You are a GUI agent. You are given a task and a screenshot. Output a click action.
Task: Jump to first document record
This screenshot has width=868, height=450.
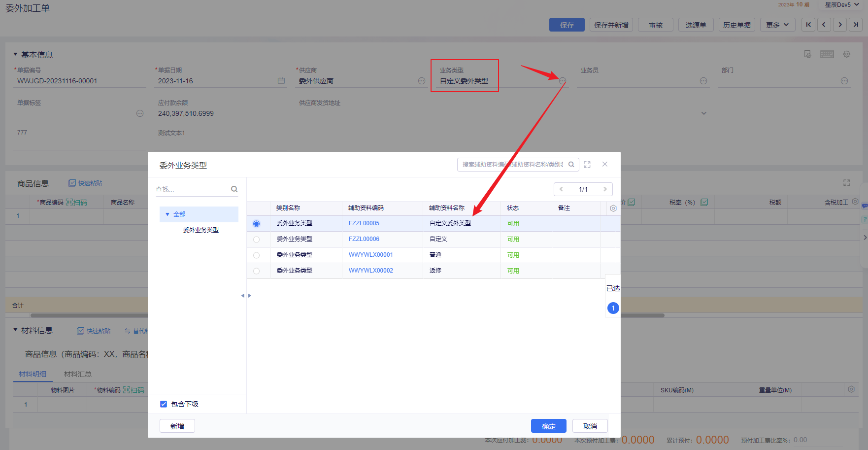(x=808, y=25)
